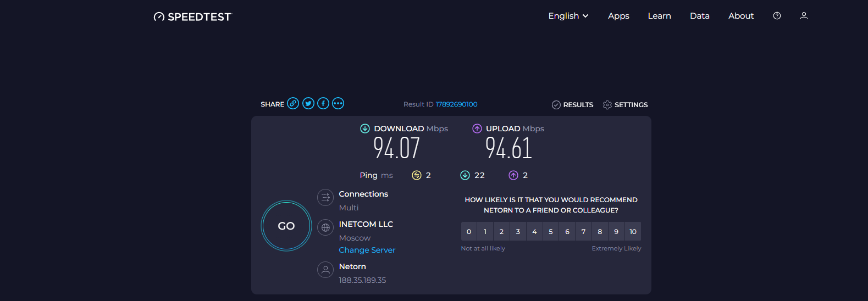Click the Moscow server location
The width and height of the screenshot is (868, 301).
(x=355, y=238)
